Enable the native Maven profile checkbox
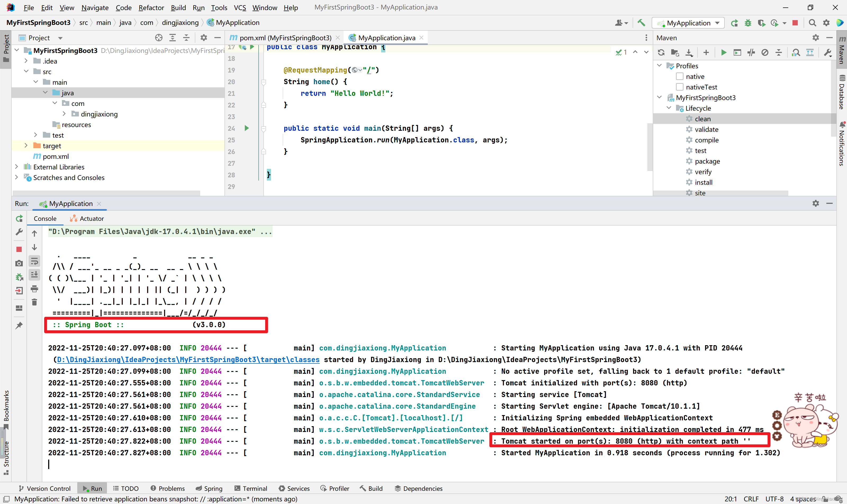 point(679,76)
